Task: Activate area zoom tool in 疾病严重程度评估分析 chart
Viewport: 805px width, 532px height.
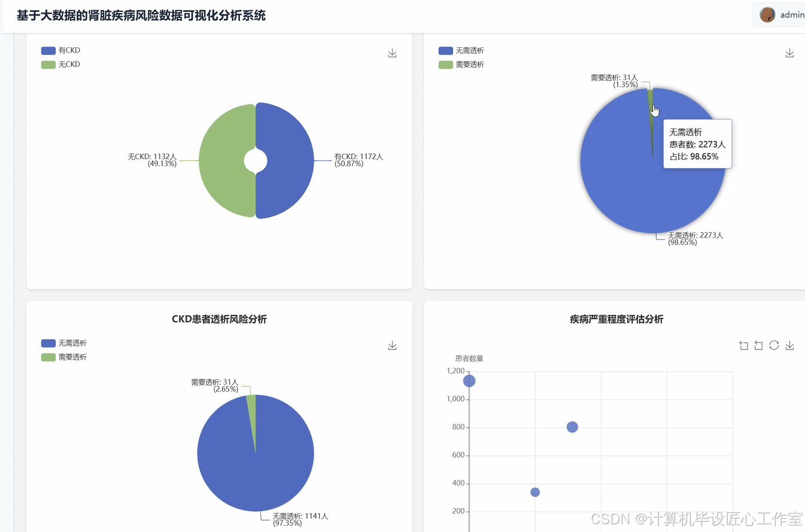Action: tap(743, 345)
